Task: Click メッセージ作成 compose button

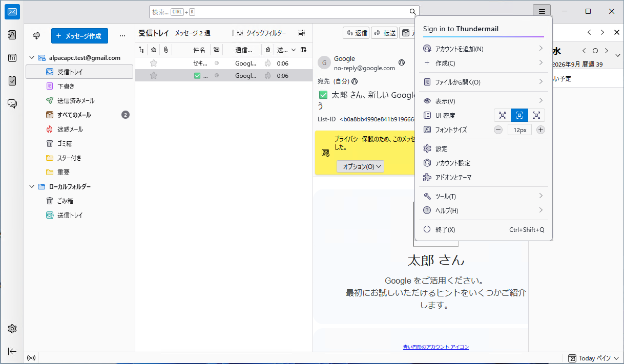Action: [x=79, y=36]
